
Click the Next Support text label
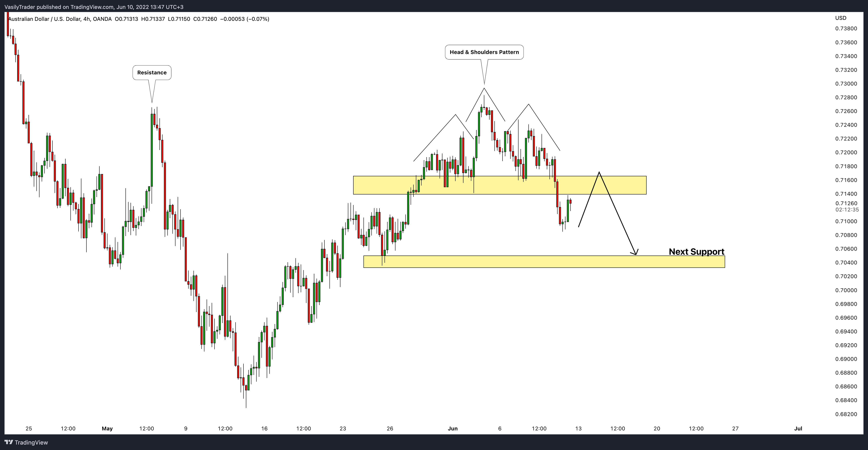697,252
